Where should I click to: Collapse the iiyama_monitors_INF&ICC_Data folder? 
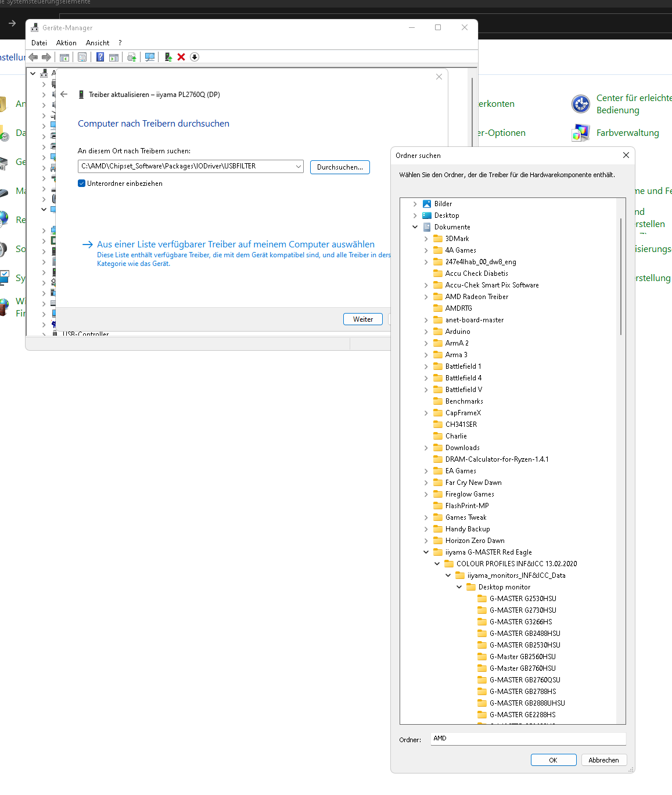point(448,575)
